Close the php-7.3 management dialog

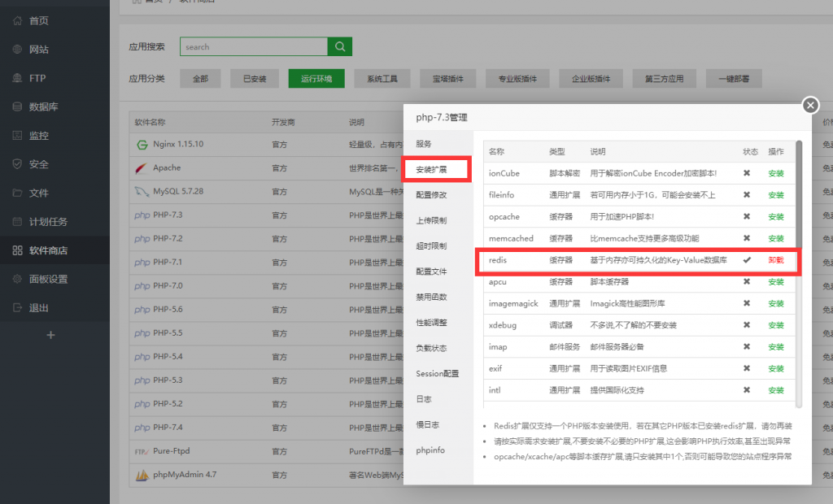tap(810, 105)
